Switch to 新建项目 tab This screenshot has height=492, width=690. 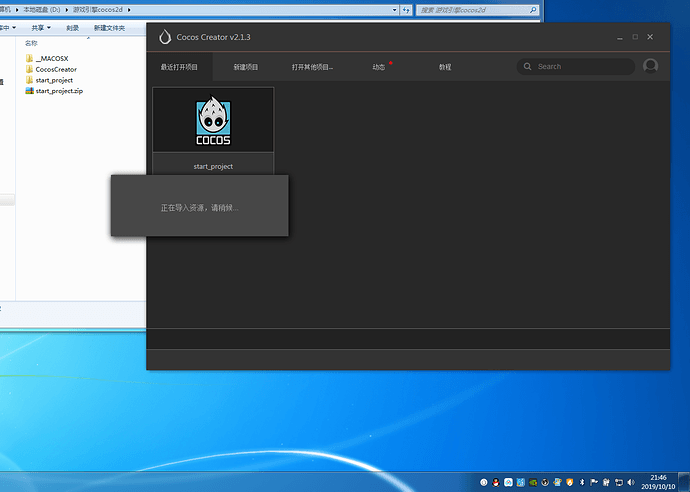tap(246, 67)
